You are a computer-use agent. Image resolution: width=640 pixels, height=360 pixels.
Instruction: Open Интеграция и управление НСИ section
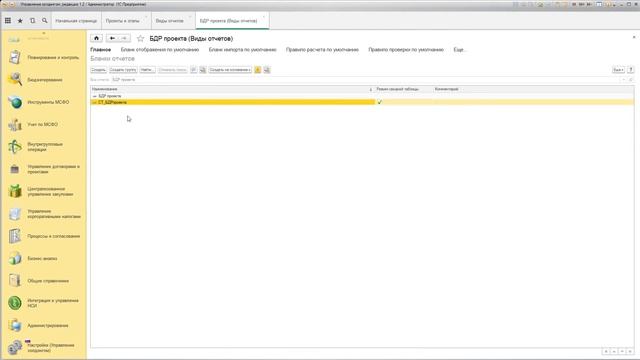[44, 303]
